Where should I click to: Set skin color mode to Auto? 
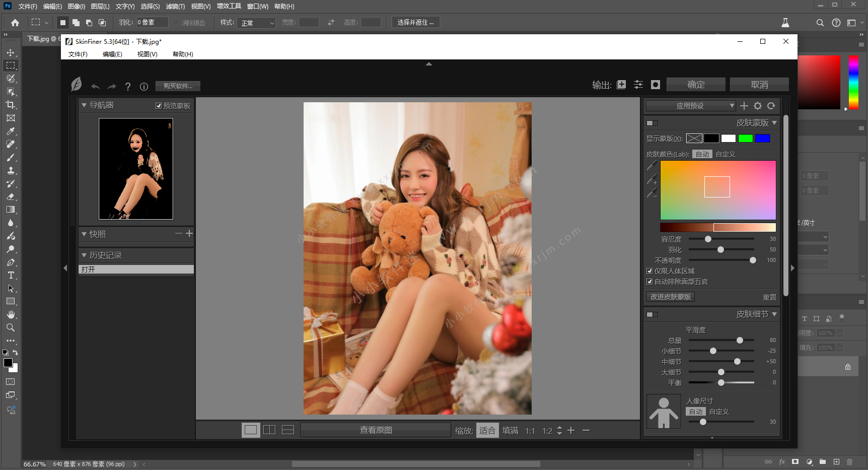point(702,154)
